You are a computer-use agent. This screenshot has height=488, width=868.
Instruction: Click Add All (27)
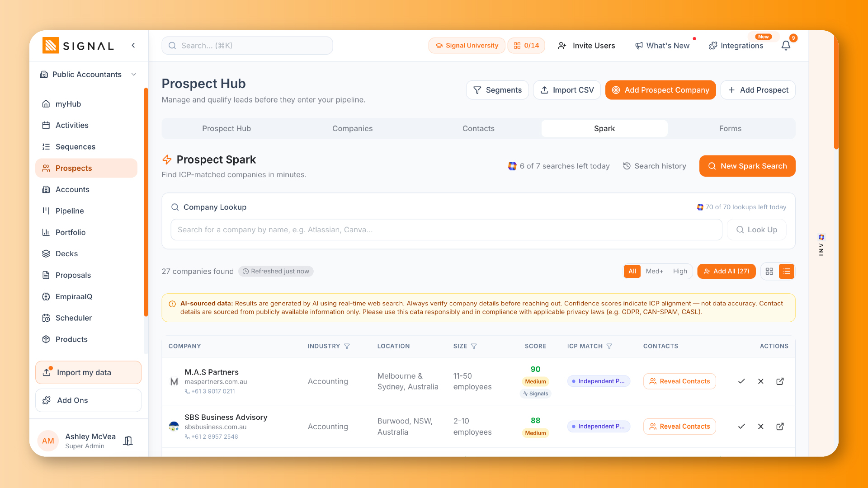(726, 271)
